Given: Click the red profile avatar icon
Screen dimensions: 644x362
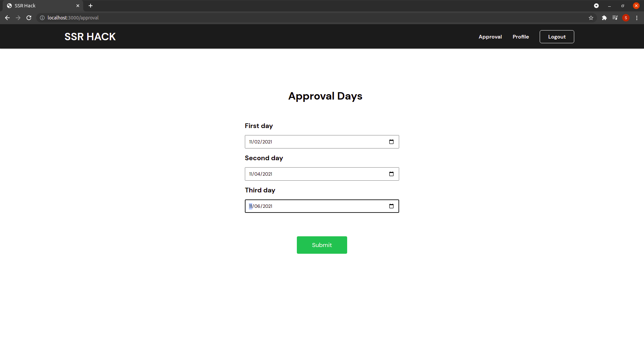Looking at the screenshot, I should point(626,18).
